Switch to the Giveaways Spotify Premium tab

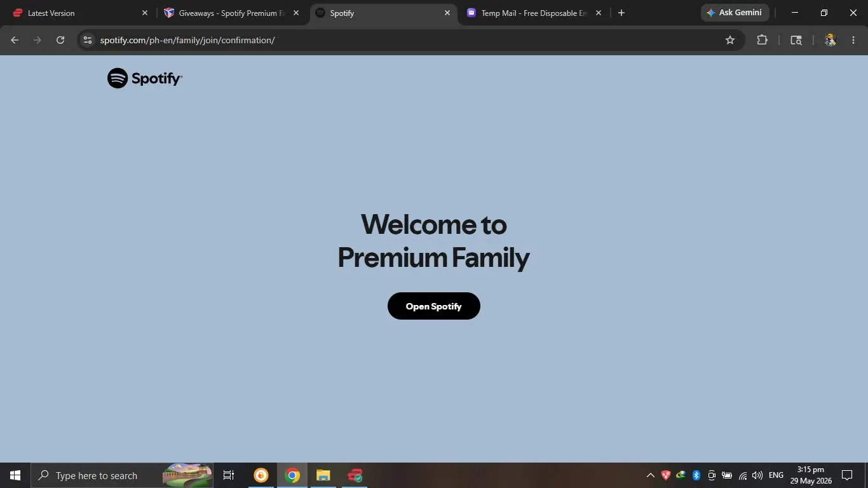231,13
